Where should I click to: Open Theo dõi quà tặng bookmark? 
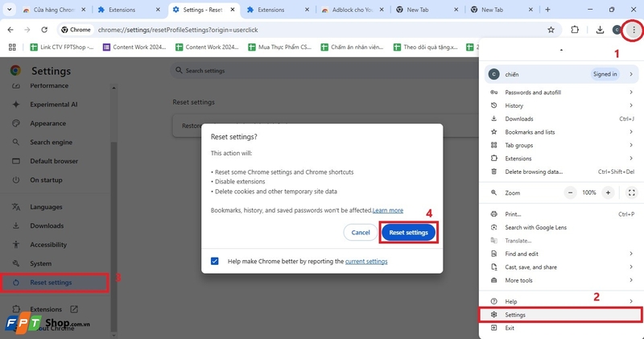click(426, 48)
